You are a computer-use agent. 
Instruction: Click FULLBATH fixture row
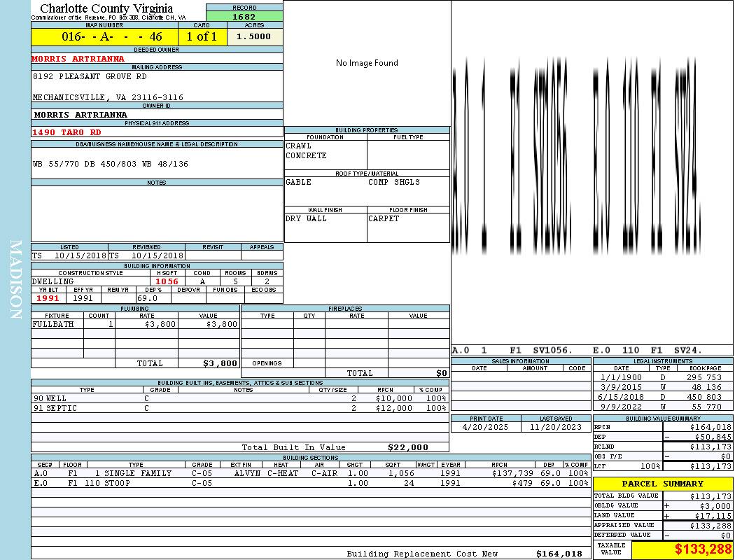click(136, 324)
